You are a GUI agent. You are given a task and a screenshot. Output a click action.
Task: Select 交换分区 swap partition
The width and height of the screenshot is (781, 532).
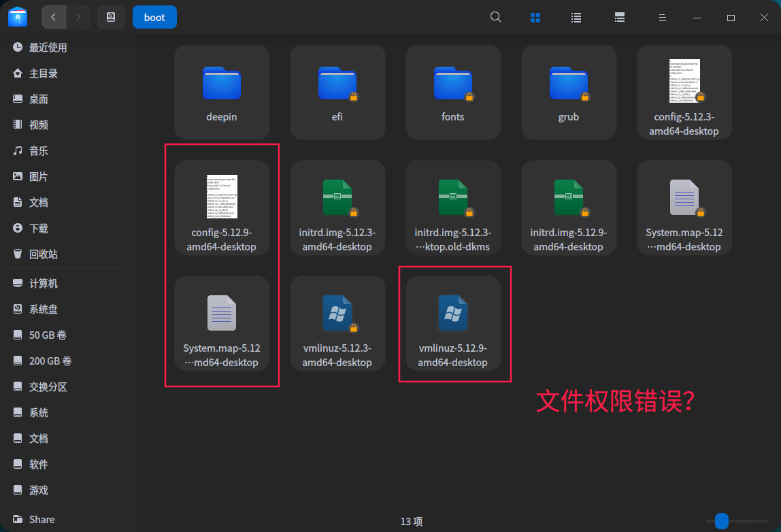(65, 387)
